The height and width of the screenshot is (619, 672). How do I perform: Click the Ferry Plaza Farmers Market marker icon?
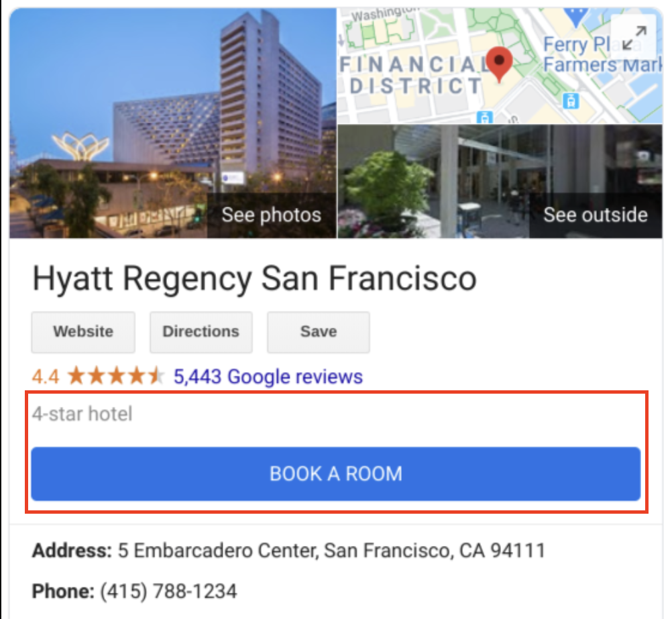click(575, 16)
